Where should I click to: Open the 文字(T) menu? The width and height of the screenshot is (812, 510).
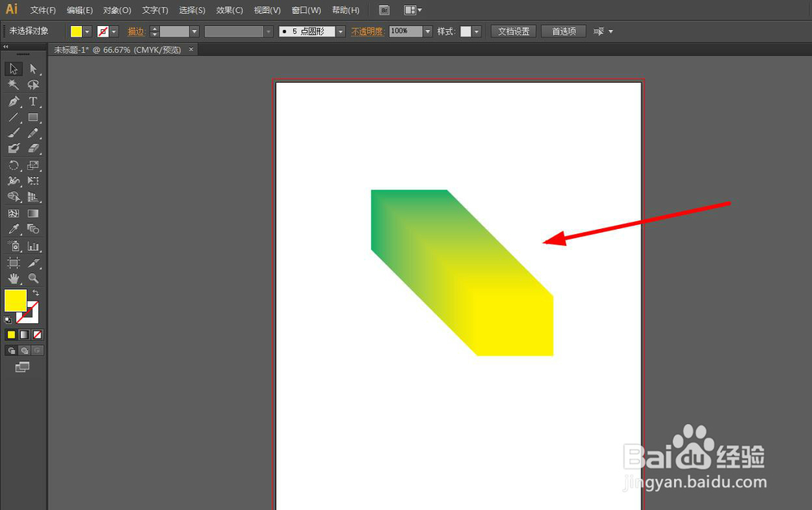coord(155,11)
